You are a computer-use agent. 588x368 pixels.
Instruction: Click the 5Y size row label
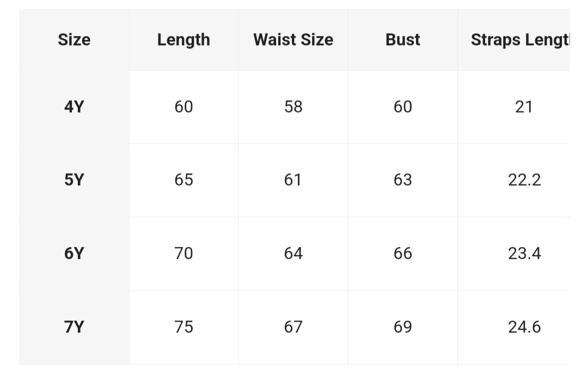coord(74,180)
